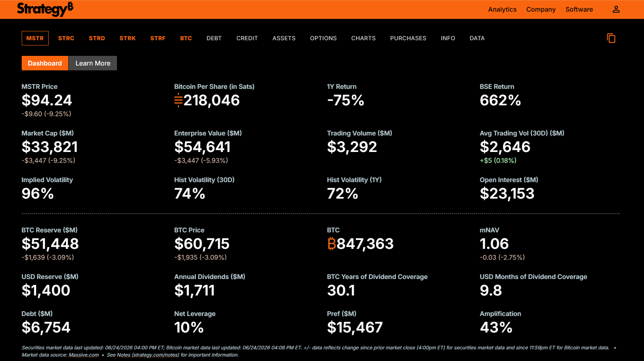Open the user account icon
The image size is (644, 361).
(616, 9)
